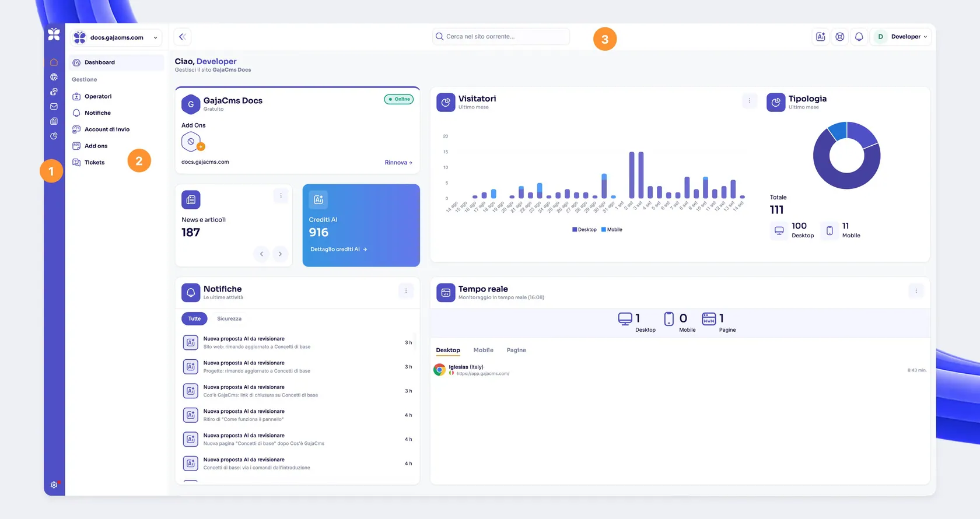Switch to the Pagine tab in Tempo reale

516,350
